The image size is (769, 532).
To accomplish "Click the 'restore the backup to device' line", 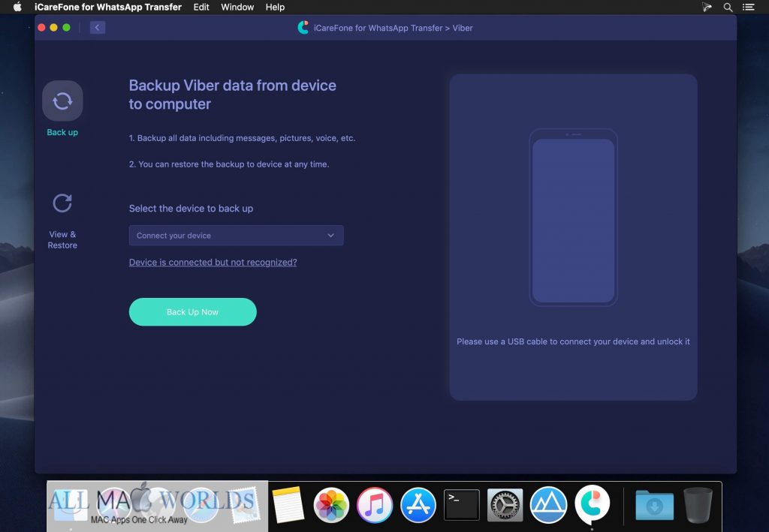I will (x=229, y=164).
